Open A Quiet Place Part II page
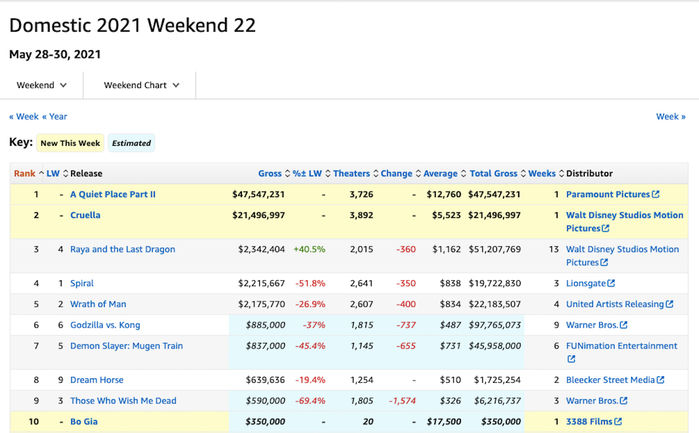This screenshot has height=433, width=699. (x=113, y=194)
